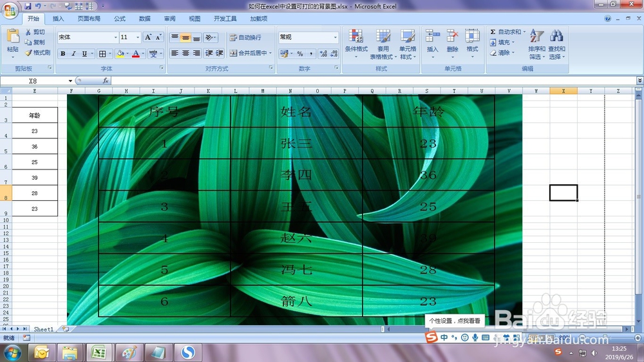Expand the AutoSum (自动求和) dropdown arrow
This screenshot has width=644, height=362.
pos(524,32)
